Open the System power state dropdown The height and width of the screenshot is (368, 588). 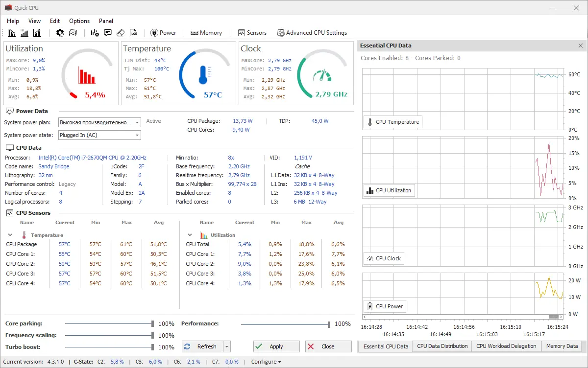point(137,135)
